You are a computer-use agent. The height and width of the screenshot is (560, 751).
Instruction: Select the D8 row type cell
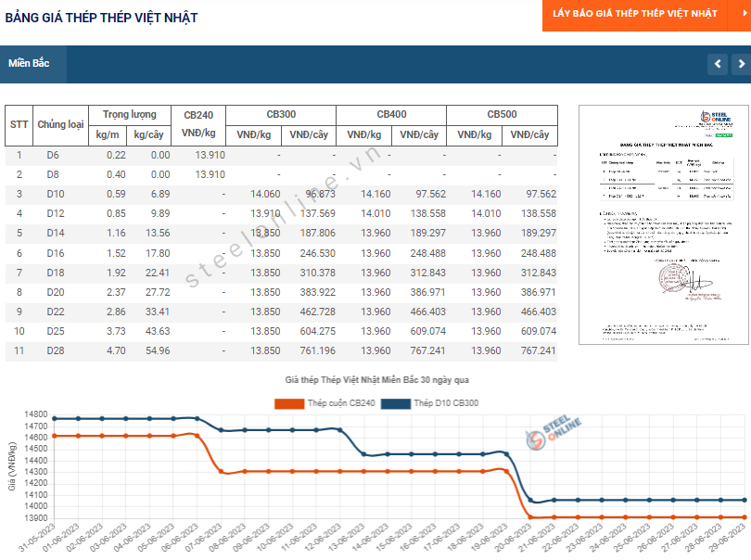click(x=53, y=175)
